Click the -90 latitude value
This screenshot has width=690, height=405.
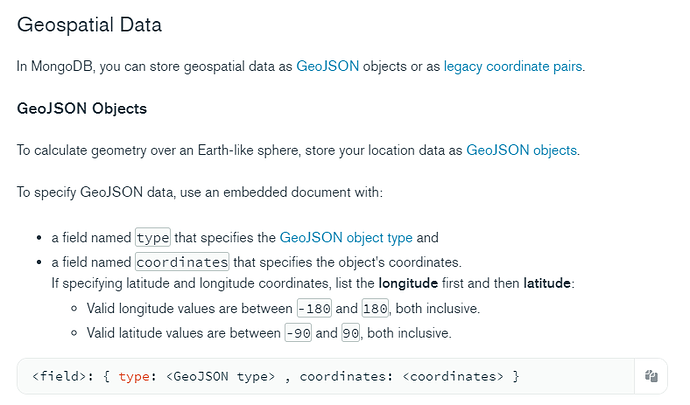coord(298,334)
